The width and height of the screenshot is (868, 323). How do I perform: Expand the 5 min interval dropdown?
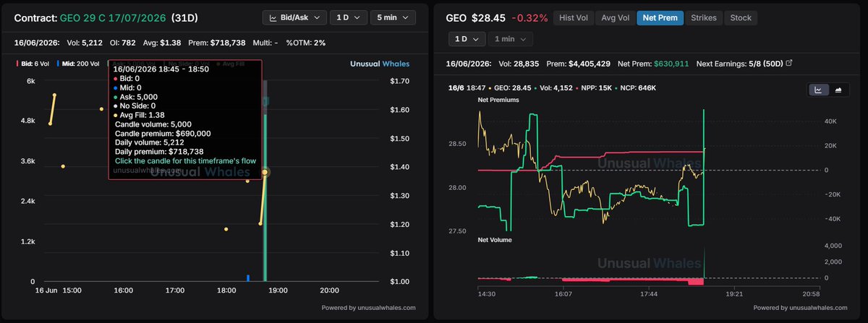394,17
